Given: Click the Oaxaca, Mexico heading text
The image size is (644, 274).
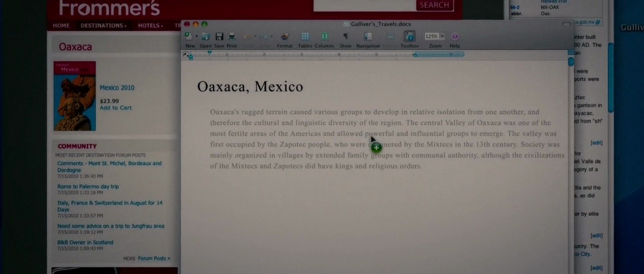Looking at the screenshot, I should pos(250,87).
